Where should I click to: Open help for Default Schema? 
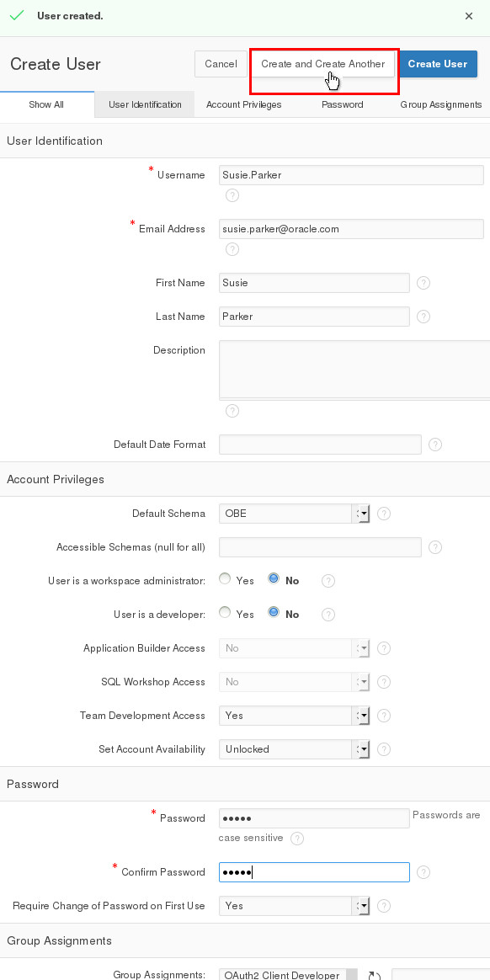383,514
